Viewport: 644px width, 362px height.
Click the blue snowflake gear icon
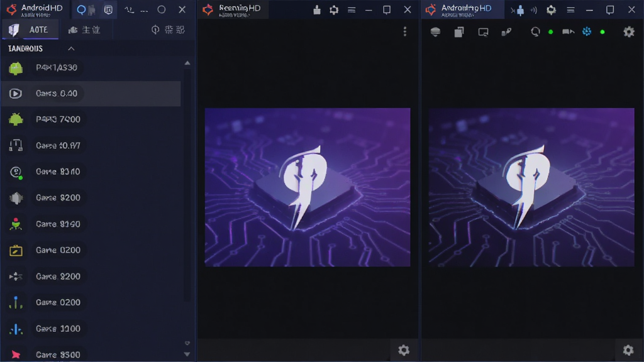587,31
